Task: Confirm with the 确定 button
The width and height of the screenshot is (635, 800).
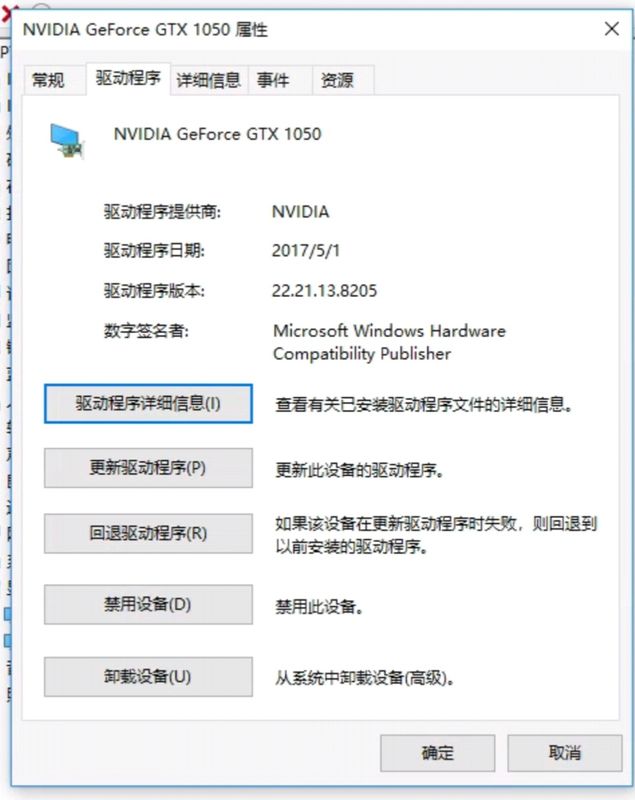Action: click(x=437, y=753)
